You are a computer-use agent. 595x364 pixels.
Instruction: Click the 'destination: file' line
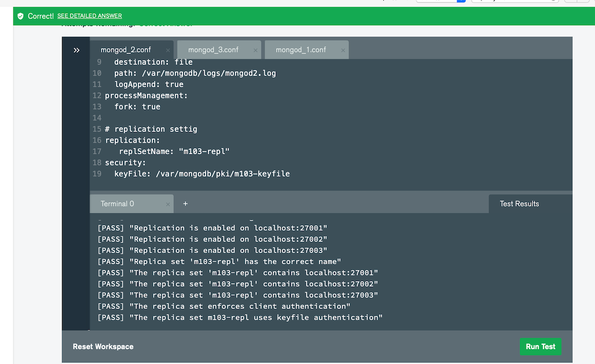point(153,62)
